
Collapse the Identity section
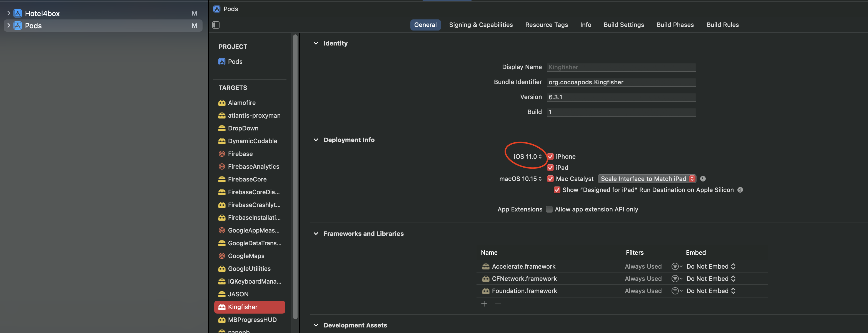pos(316,43)
